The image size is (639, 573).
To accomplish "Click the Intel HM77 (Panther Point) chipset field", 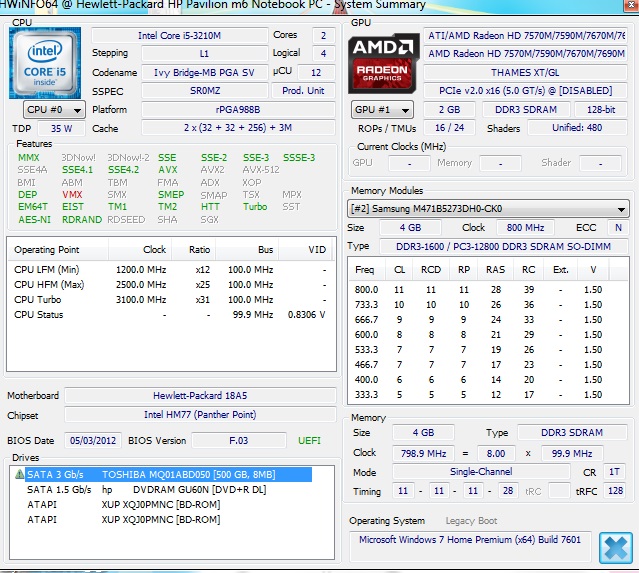I will click(x=200, y=415).
